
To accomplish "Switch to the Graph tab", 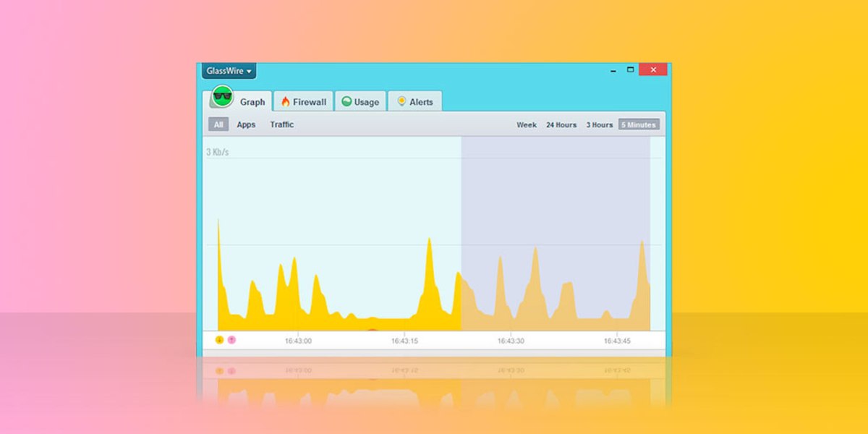I will click(252, 102).
